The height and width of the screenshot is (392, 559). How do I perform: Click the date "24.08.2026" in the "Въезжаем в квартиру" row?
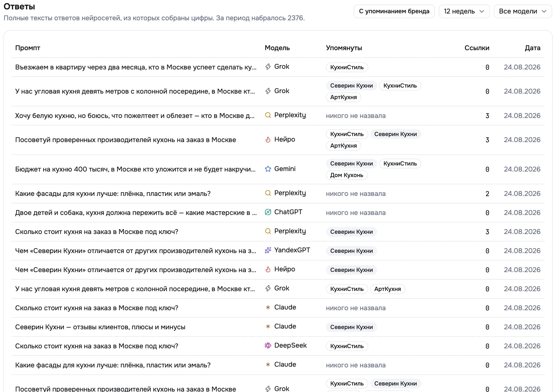522,67
